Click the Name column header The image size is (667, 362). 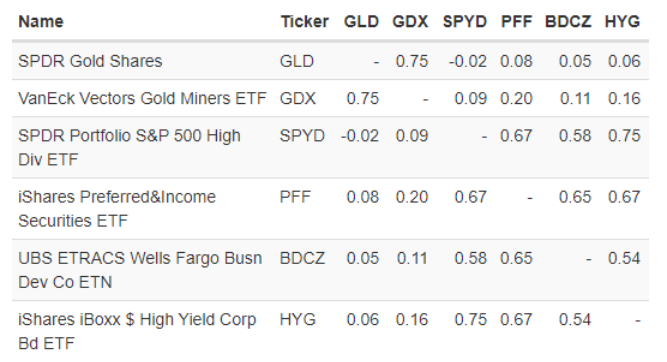click(x=41, y=21)
